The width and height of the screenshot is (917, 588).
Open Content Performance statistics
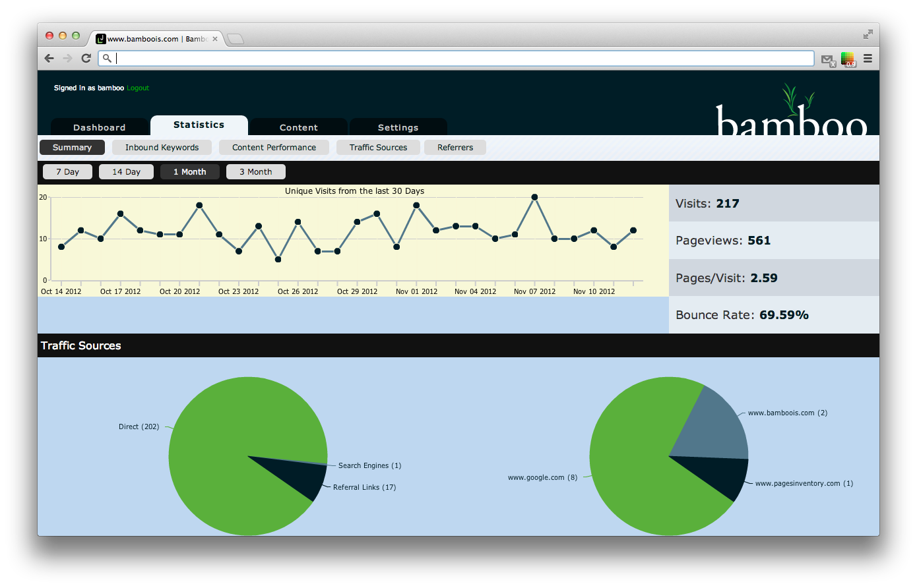coord(274,147)
